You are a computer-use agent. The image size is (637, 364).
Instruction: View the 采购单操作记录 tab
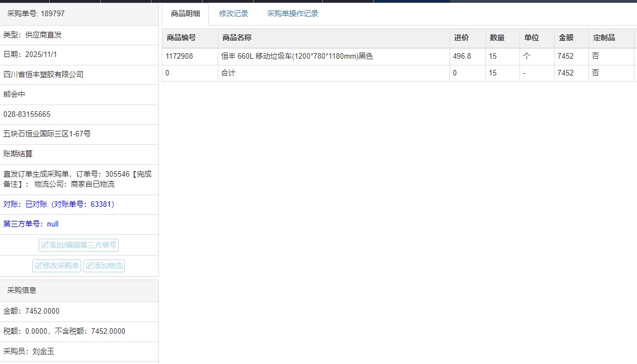(292, 14)
